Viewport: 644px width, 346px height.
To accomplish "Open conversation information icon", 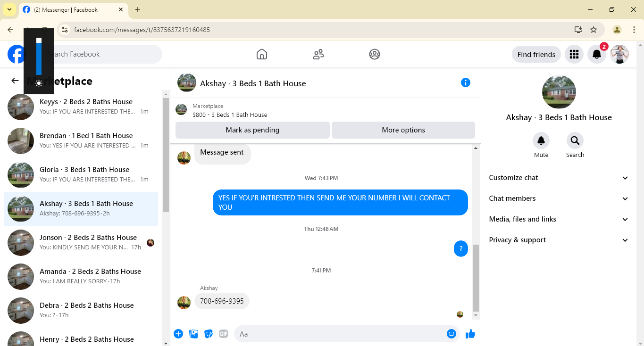I will [466, 83].
